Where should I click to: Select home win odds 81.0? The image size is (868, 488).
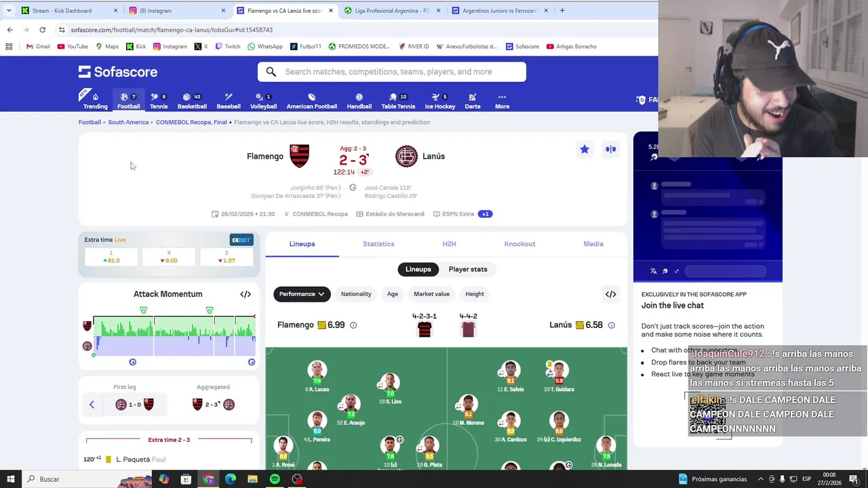[111, 257]
